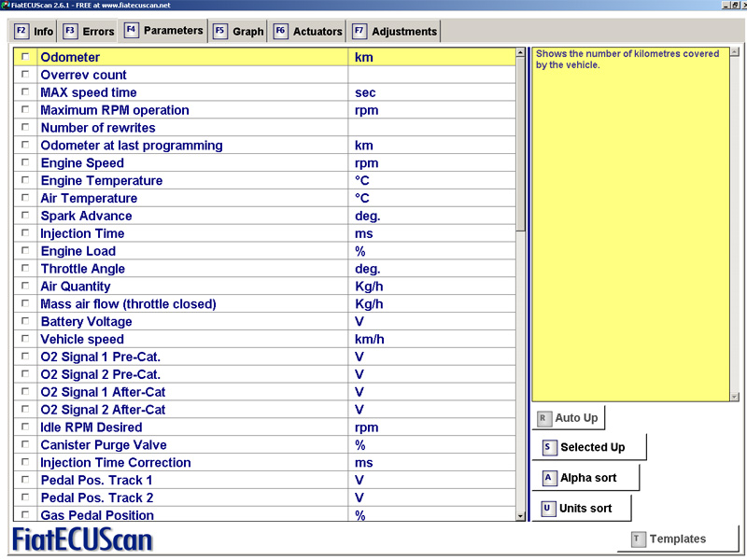
Task: Select the Number of rewrites row
Action: 264,128
